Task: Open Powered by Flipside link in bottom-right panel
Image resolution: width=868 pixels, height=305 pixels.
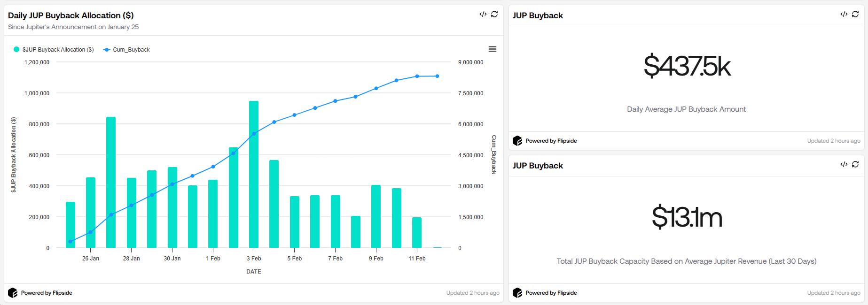Action: [551, 293]
